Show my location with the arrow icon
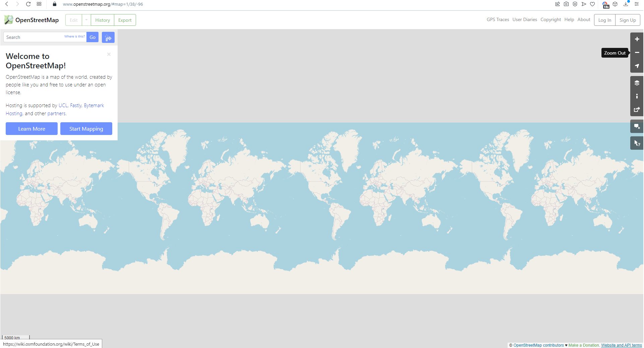 click(x=637, y=66)
